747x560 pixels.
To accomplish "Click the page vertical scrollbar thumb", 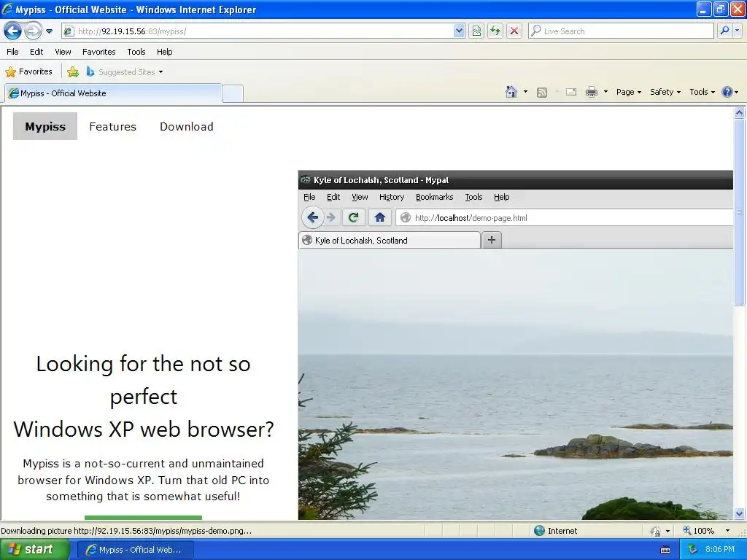I will (x=740, y=211).
